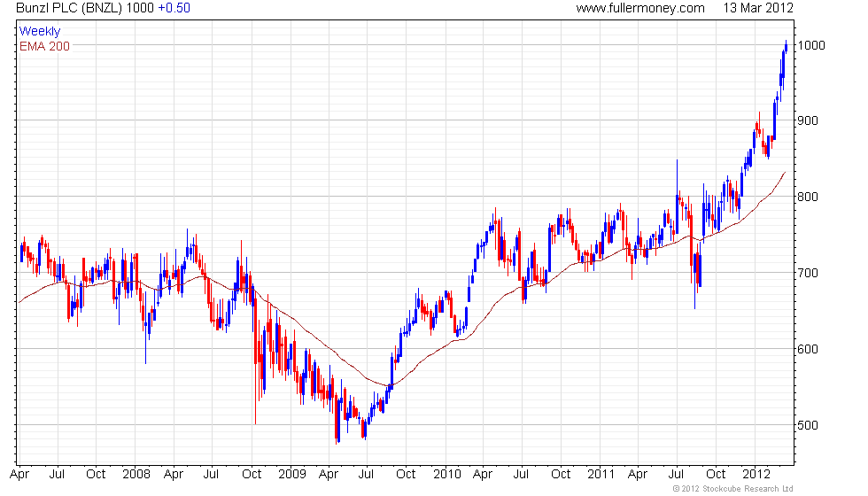Click the 600 price axis label

pos(808,349)
